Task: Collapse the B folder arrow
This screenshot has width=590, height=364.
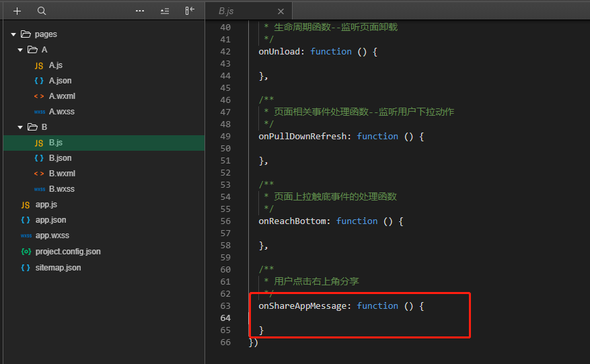Action: (20, 127)
